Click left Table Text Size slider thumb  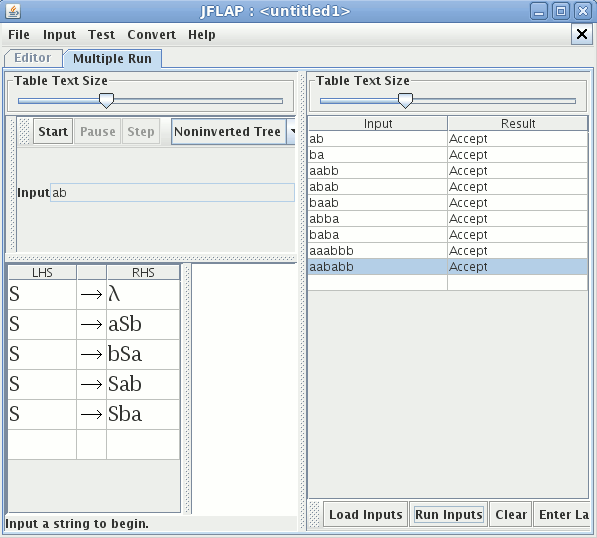(x=106, y=101)
